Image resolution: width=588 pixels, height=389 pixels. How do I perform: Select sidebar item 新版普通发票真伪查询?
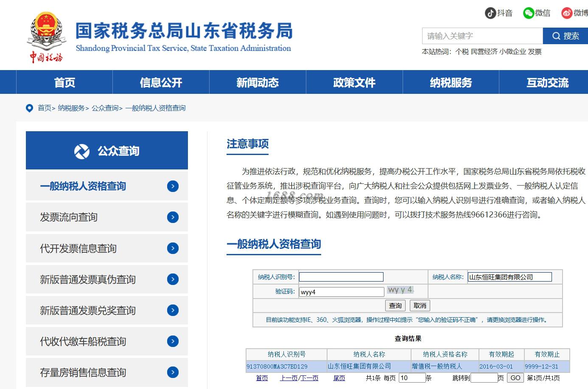(107, 279)
